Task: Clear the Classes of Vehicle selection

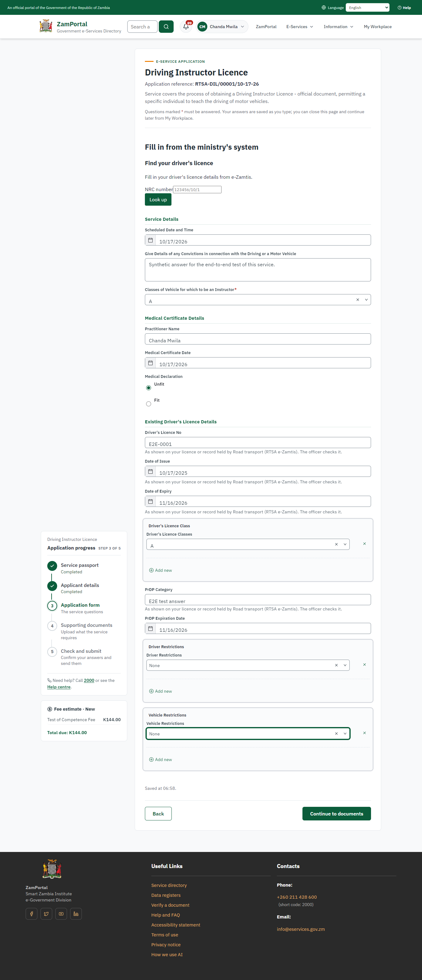Action: coord(357,300)
